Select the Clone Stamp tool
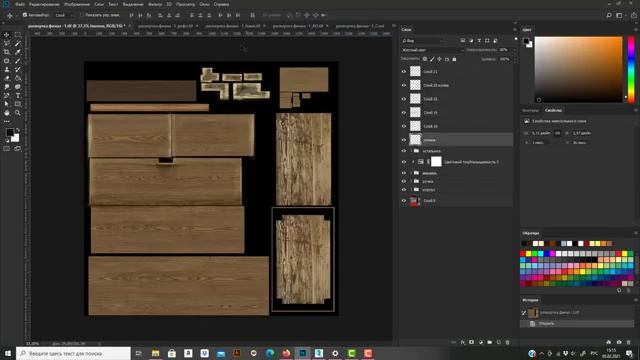 (7, 69)
